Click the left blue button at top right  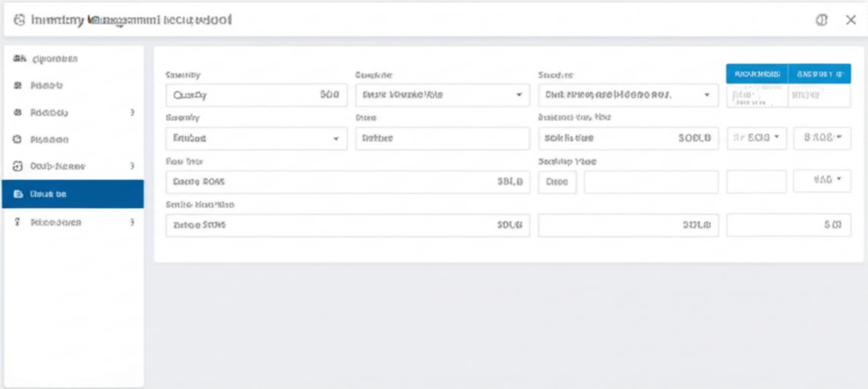[757, 73]
